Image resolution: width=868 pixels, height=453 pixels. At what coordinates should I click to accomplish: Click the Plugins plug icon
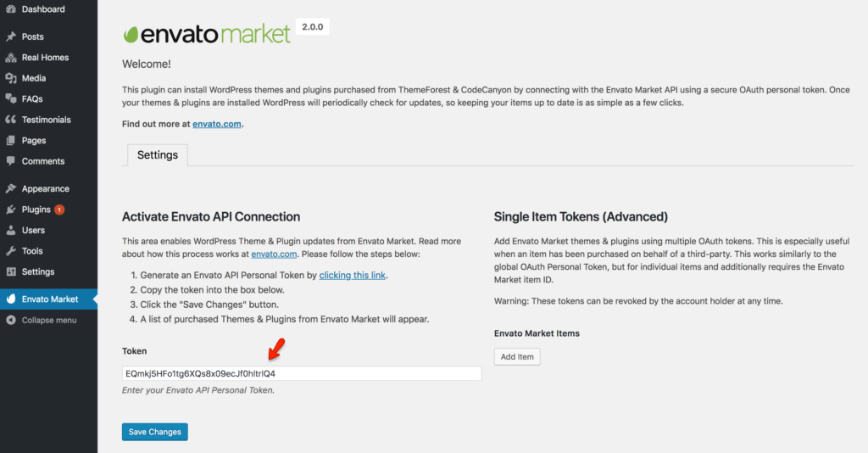(10, 210)
